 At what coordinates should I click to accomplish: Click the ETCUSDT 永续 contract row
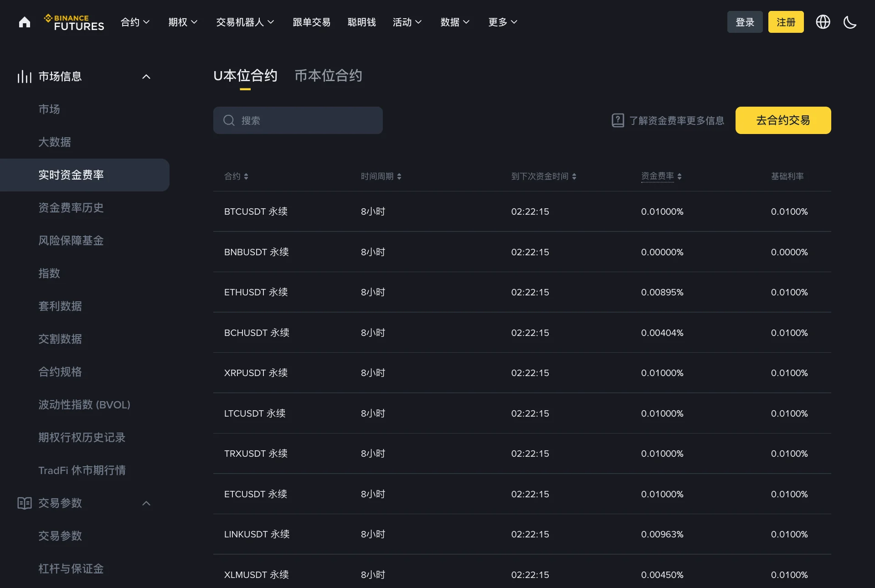[x=522, y=494]
